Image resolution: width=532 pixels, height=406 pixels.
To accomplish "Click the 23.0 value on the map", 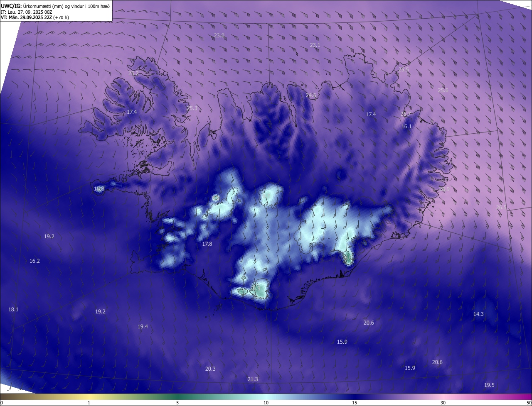I will click(219, 36).
